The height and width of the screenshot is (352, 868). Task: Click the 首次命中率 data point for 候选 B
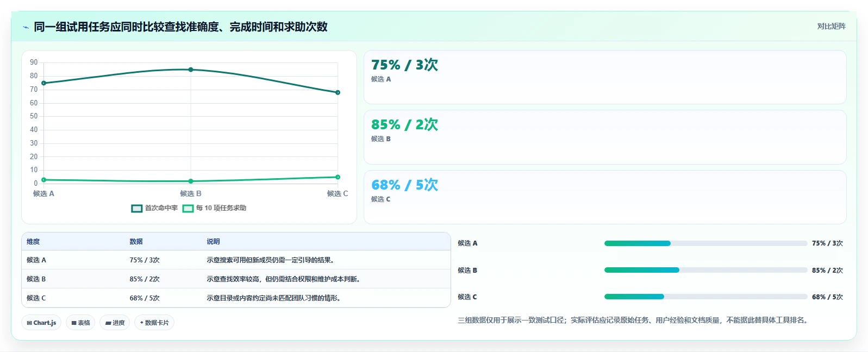click(x=191, y=70)
